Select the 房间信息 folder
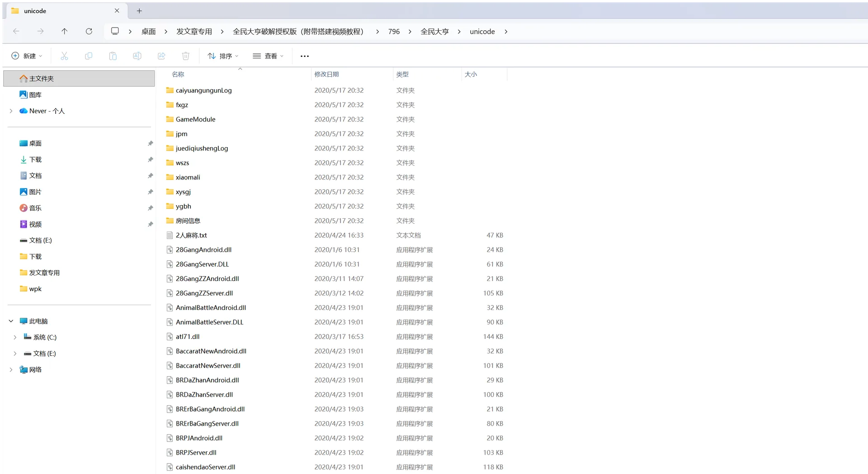The height and width of the screenshot is (474, 868). (x=335, y=221)
